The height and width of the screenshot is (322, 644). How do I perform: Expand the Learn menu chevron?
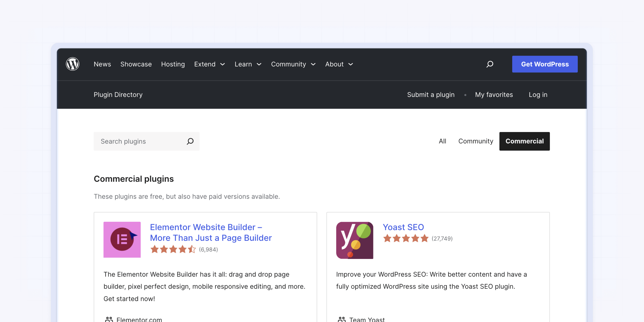point(259,64)
